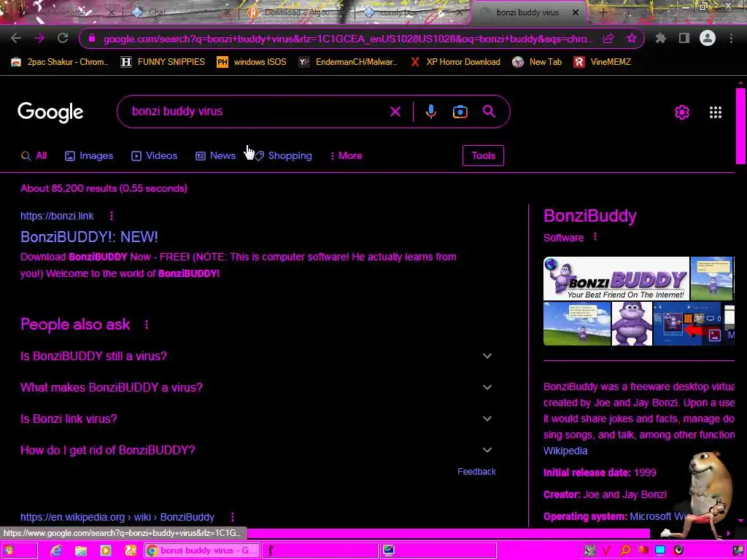Open Google quick settings gear
This screenshot has width=747, height=560.
point(682,112)
